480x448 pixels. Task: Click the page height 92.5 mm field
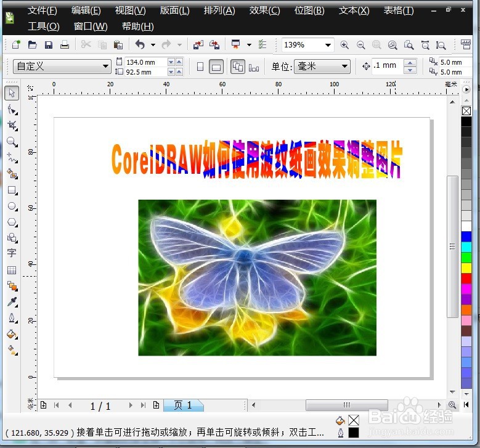pos(145,72)
